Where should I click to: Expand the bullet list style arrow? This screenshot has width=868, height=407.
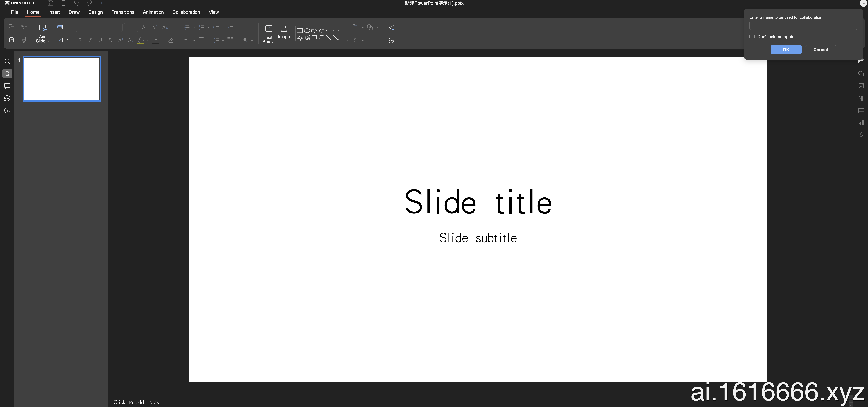click(x=194, y=28)
